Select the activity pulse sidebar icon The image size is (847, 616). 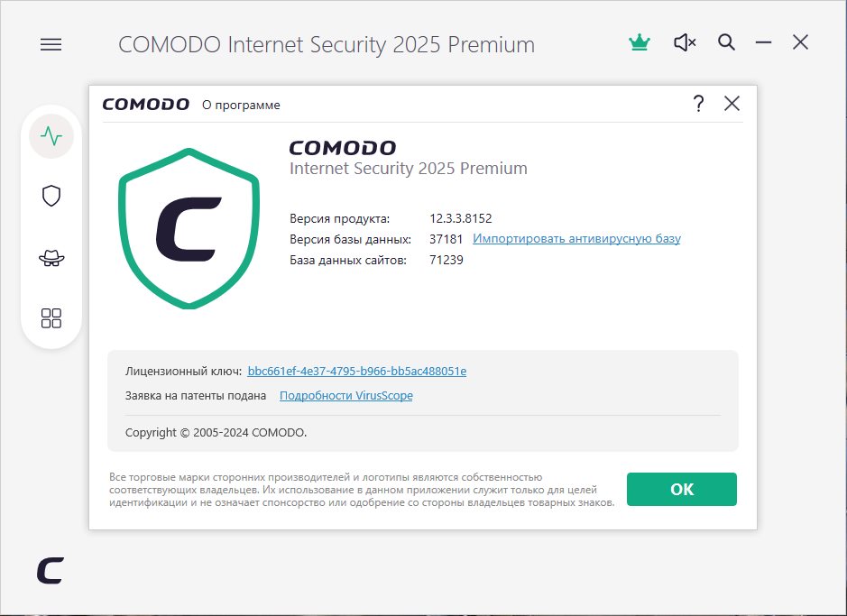pos(51,137)
